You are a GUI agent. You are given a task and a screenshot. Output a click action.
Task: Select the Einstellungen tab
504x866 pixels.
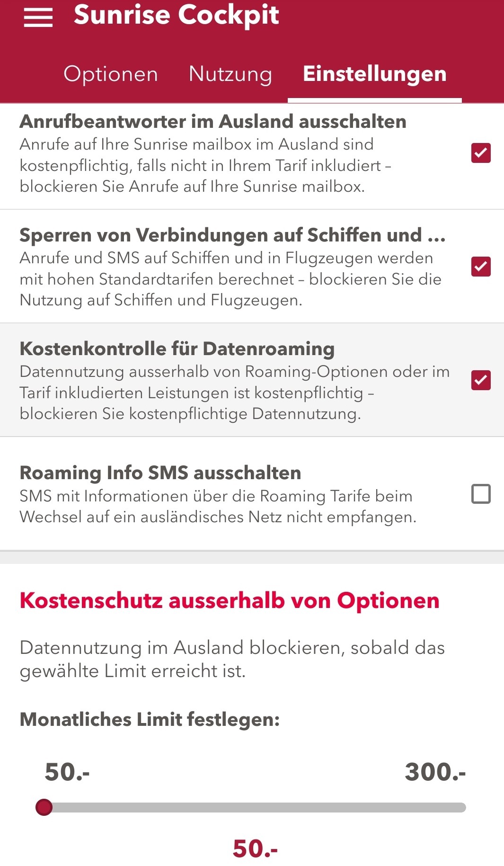[x=374, y=74]
